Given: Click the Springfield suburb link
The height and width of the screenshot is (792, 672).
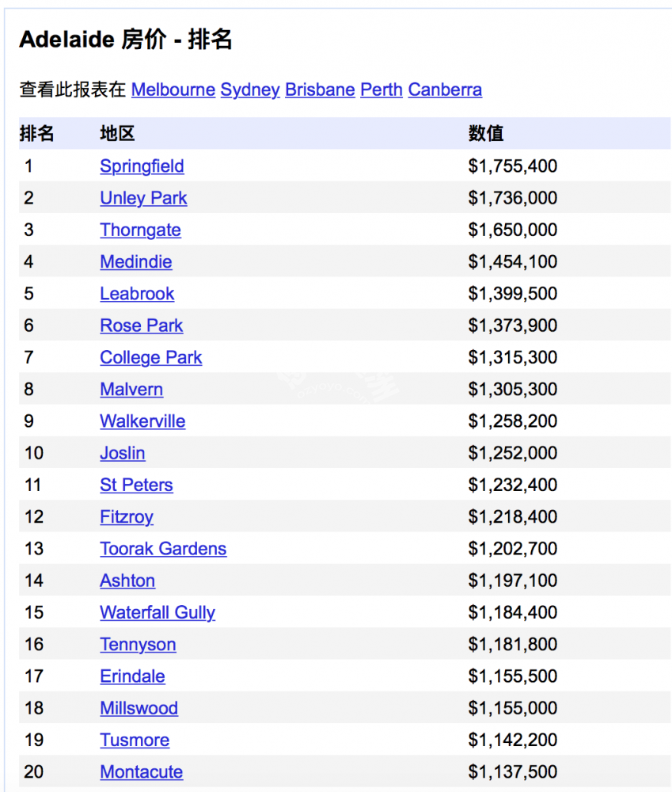Looking at the screenshot, I should 142,166.
